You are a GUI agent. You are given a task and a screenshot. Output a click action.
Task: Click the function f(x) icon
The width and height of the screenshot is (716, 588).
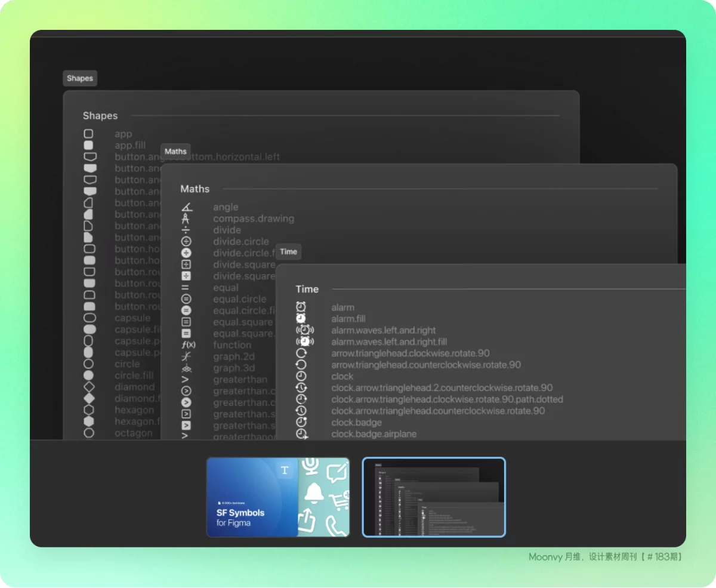tap(188, 345)
